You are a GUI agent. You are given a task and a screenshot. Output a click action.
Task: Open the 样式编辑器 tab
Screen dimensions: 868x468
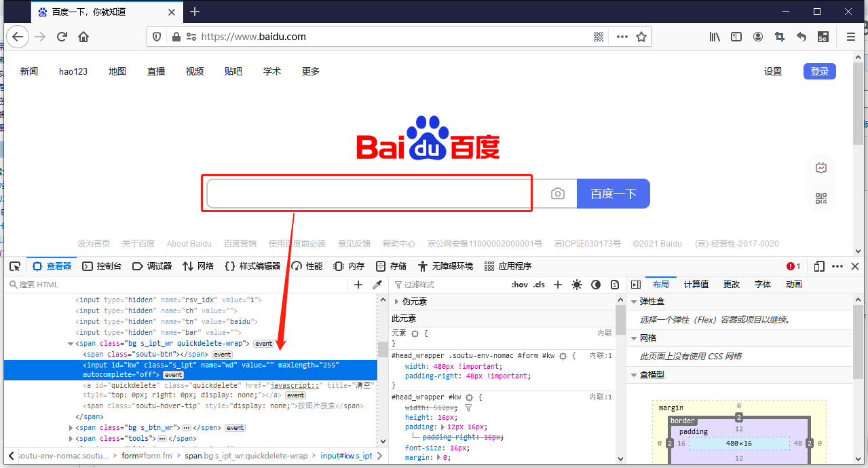[252, 266]
